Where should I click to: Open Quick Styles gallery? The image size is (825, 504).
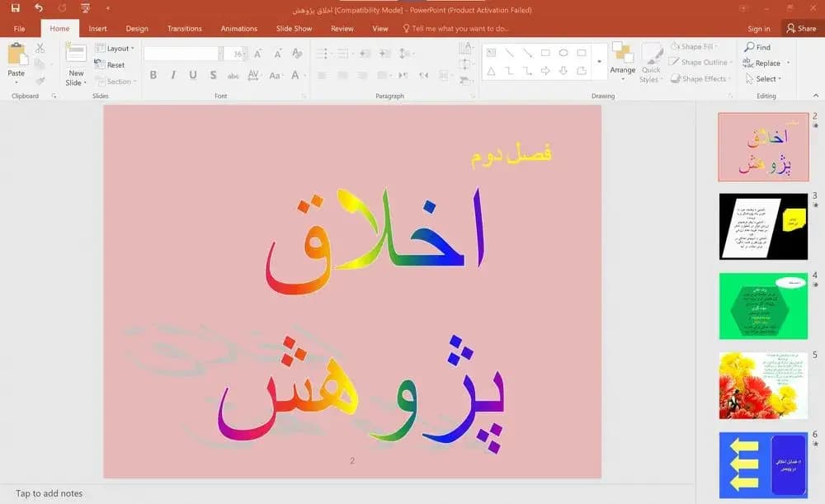652,64
